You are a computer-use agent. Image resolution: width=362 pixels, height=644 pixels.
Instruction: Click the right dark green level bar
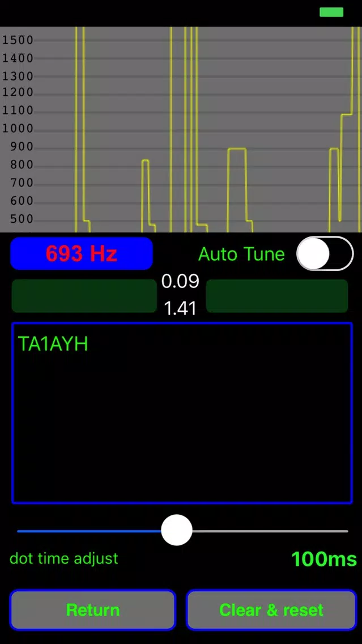[277, 296]
